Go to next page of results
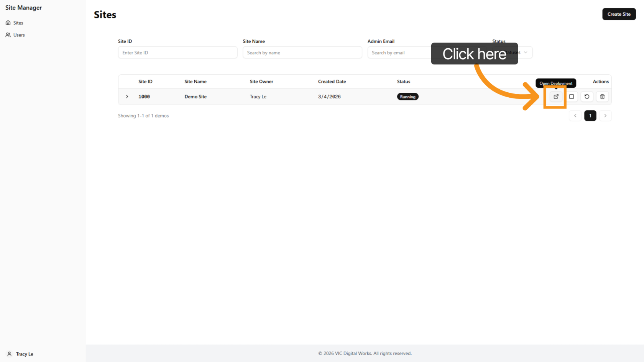Viewport: 644px width, 362px height. (605, 116)
